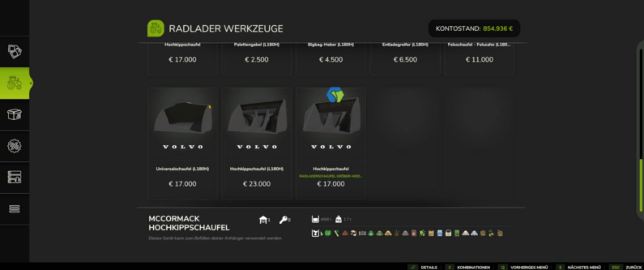Viewport: 644px width, 270px height.
Task: Open the objects box sidebar icon
Action: [14, 114]
